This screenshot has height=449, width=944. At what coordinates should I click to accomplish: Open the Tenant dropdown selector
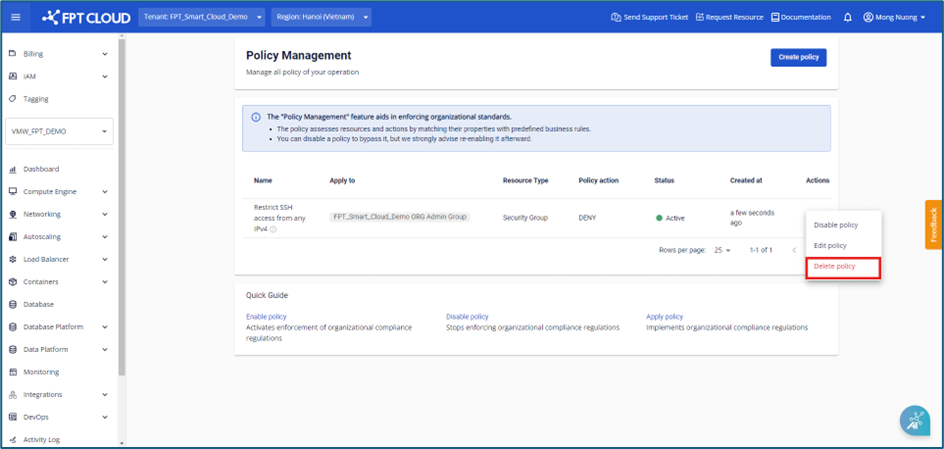(201, 17)
